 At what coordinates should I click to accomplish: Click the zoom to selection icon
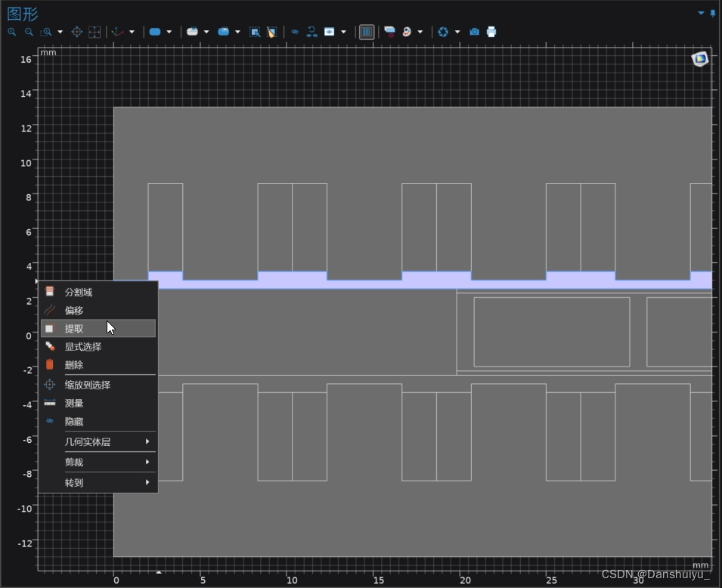[77, 32]
